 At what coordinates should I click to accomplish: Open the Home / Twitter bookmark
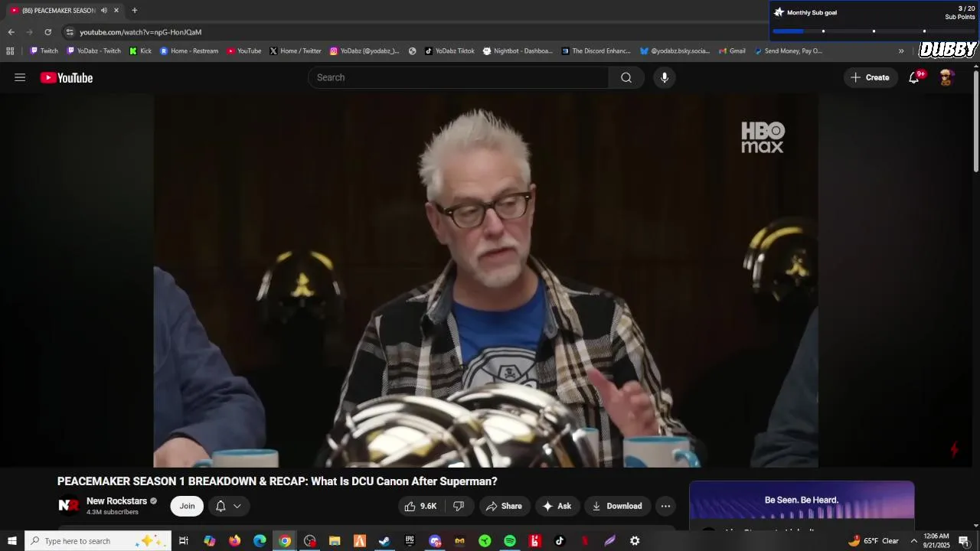295,51
